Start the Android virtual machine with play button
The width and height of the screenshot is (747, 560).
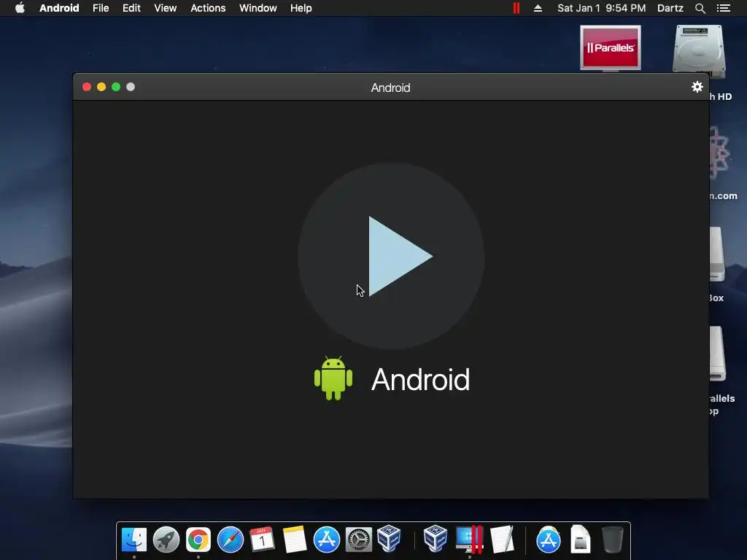pyautogui.click(x=391, y=256)
